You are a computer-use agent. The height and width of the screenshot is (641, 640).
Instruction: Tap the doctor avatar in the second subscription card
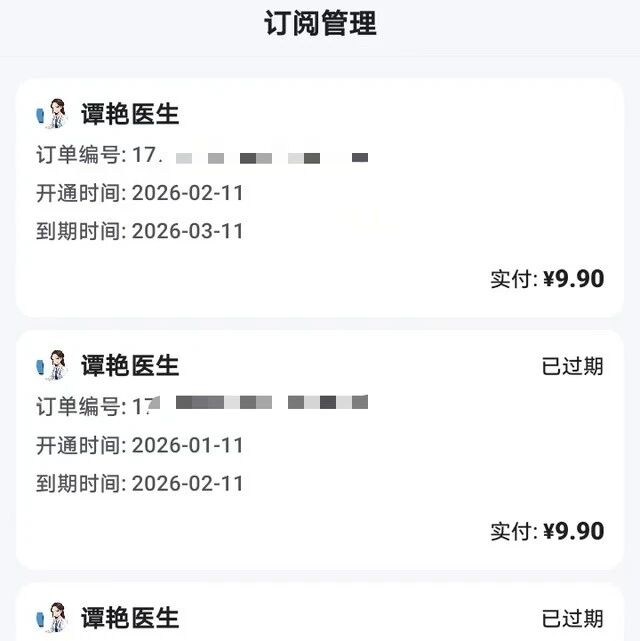(x=51, y=365)
